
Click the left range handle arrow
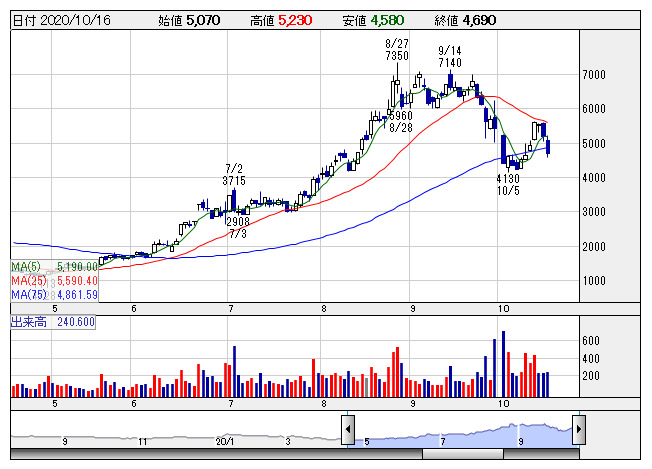(x=348, y=430)
